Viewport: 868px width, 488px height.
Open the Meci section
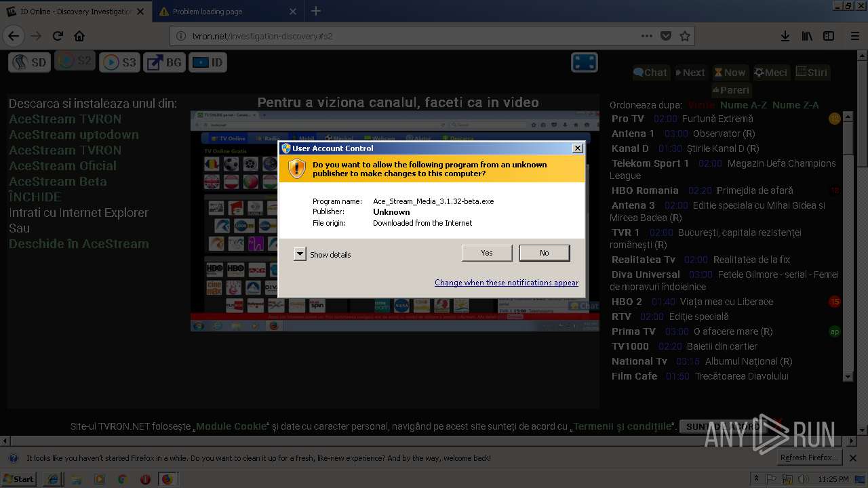coord(771,73)
